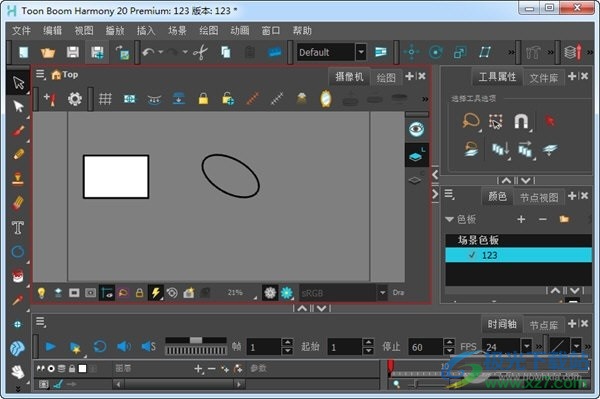
Task: Play the animation
Action: point(51,347)
